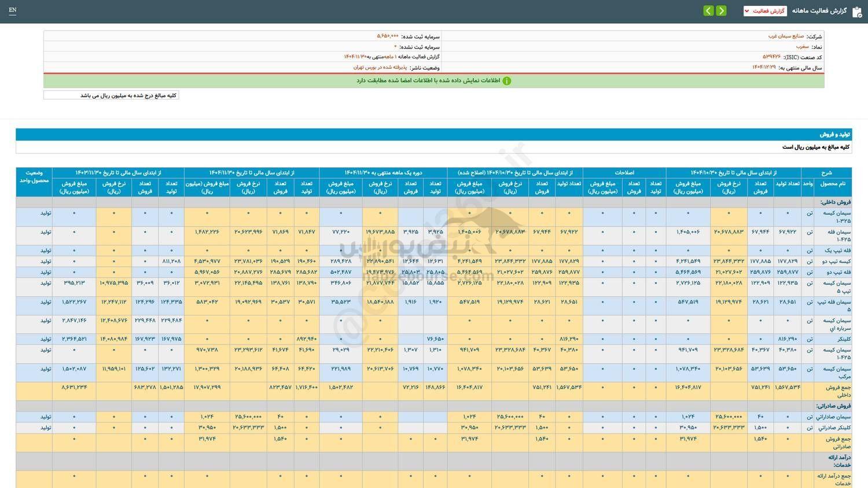This screenshot has height=488, width=868.
Task: Click the فروش صادراتی section row
Action: (x=833, y=406)
